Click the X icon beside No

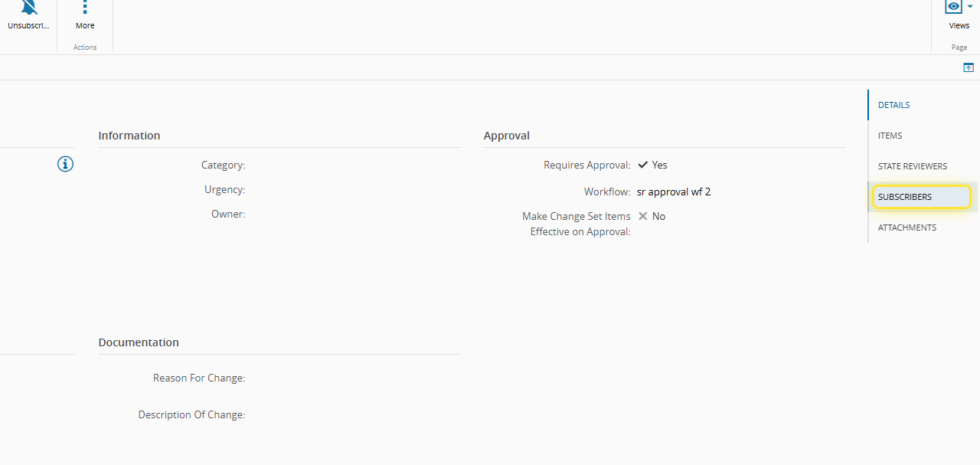click(643, 216)
